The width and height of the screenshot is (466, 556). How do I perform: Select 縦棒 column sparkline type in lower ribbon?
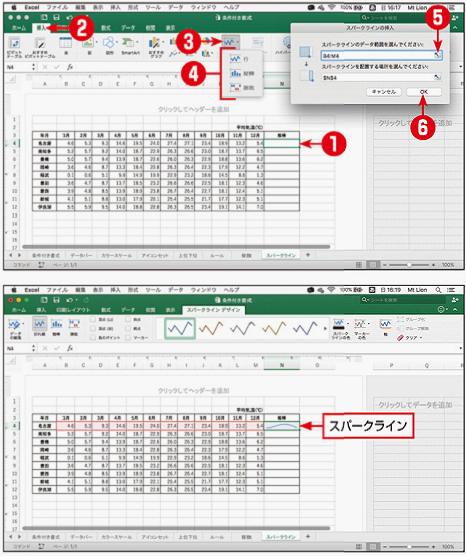[x=57, y=323]
